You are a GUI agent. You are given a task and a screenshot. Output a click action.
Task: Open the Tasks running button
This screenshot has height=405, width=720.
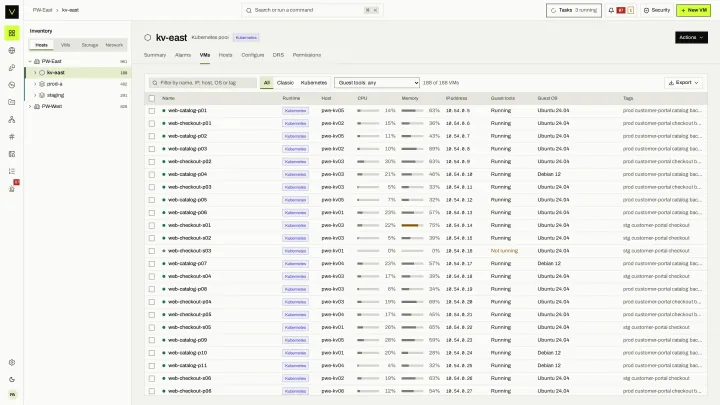(x=574, y=10)
